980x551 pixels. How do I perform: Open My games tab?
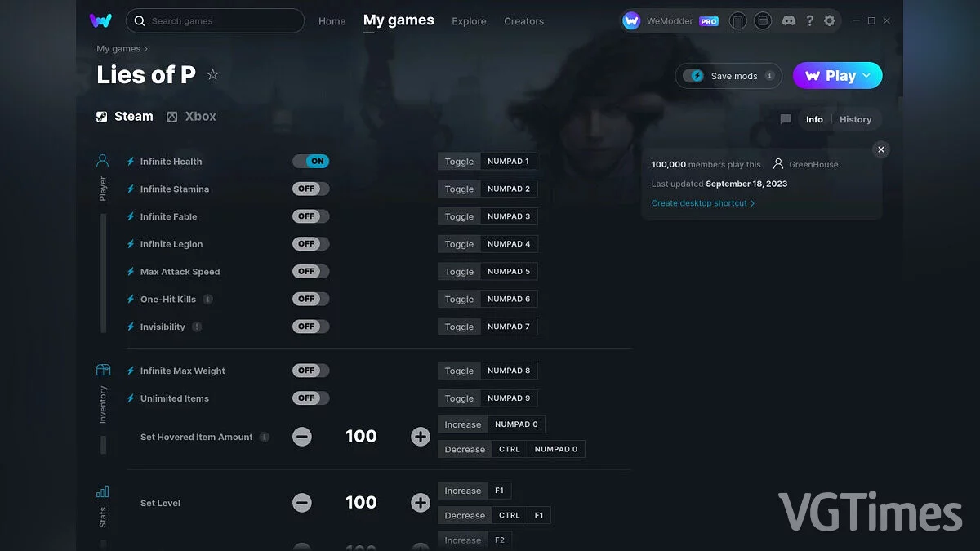pos(399,20)
